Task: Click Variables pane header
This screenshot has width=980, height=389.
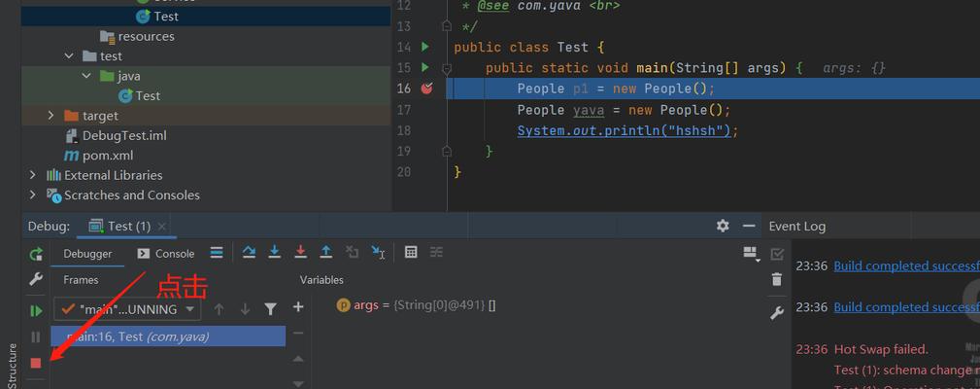Action: point(321,279)
